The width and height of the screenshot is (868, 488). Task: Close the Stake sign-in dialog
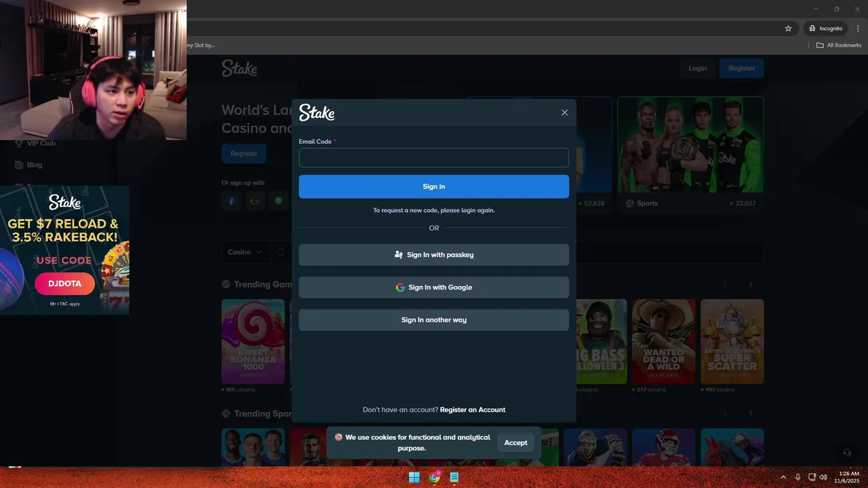coord(564,113)
